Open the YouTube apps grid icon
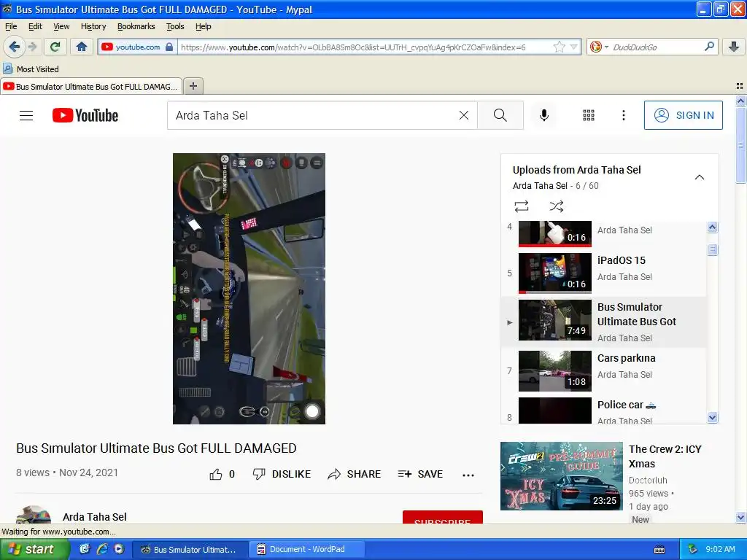 coord(589,115)
